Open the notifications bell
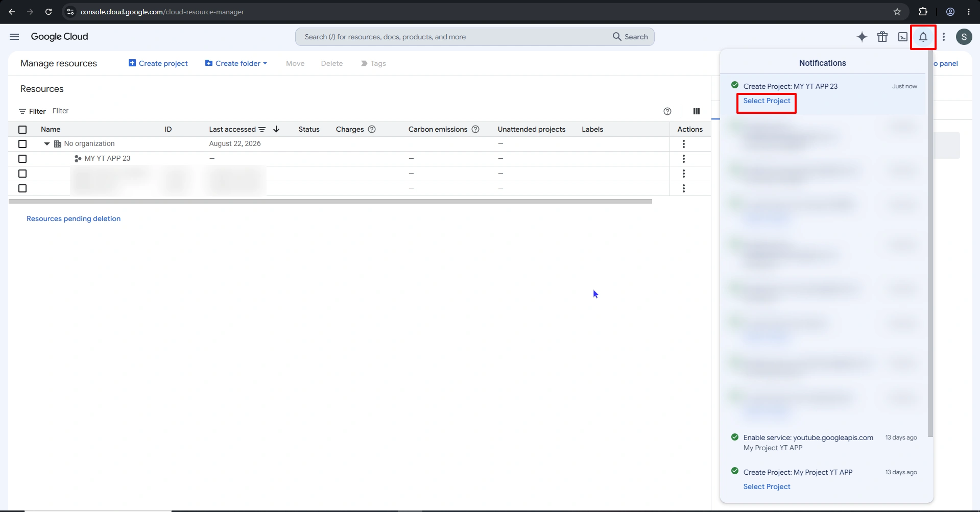Image resolution: width=980 pixels, height=512 pixels. [923, 37]
